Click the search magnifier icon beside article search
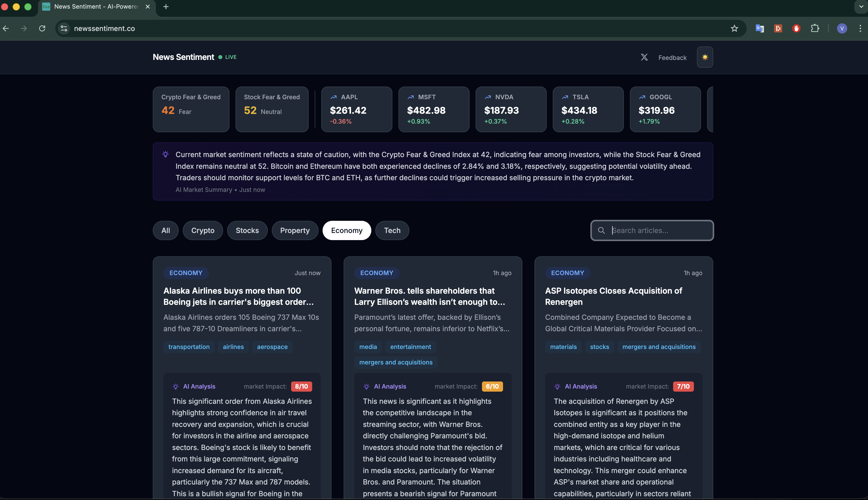The width and height of the screenshot is (868, 500). (602, 230)
